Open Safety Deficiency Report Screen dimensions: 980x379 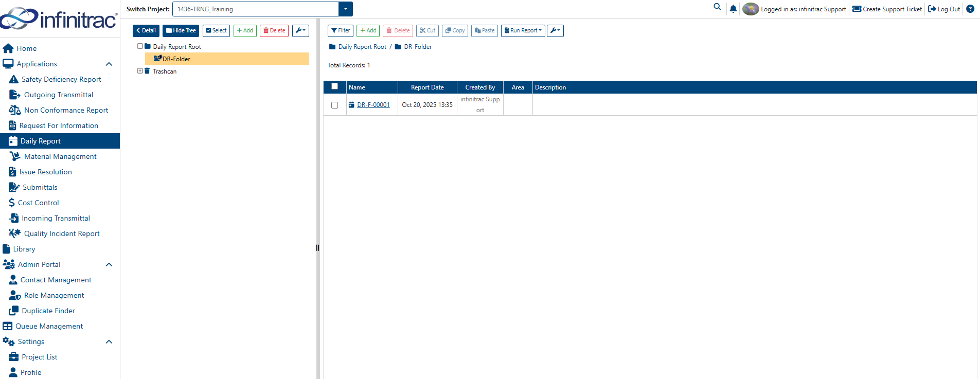(x=61, y=79)
